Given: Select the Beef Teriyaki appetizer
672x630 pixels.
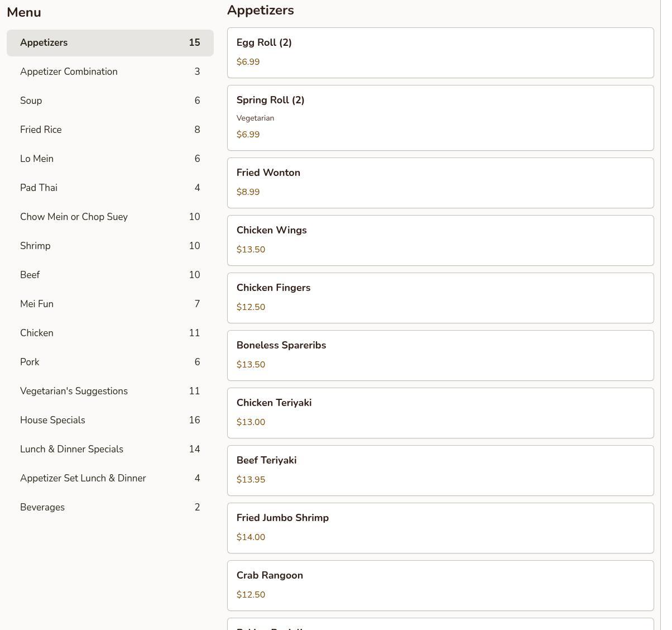Looking at the screenshot, I should [x=440, y=470].
